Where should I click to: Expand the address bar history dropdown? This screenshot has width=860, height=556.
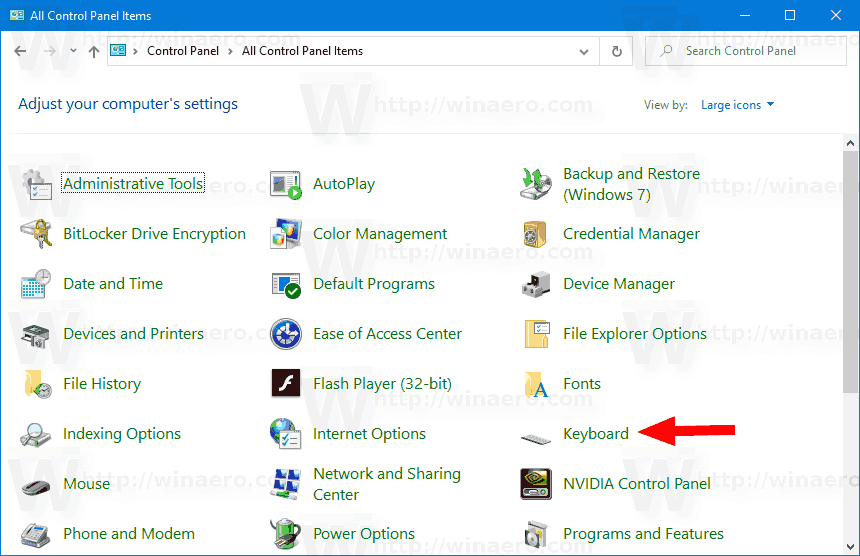pos(584,52)
